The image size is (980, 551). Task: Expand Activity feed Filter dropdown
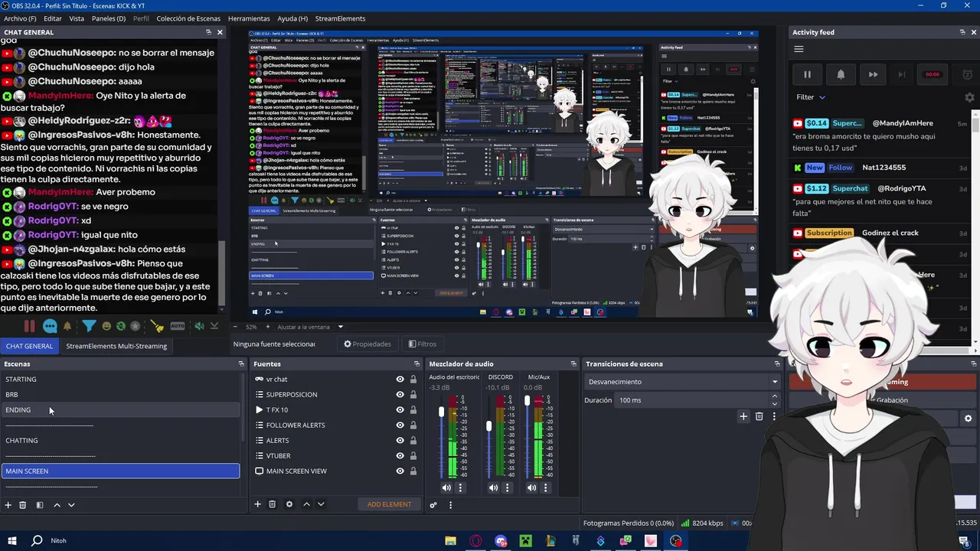coord(811,97)
